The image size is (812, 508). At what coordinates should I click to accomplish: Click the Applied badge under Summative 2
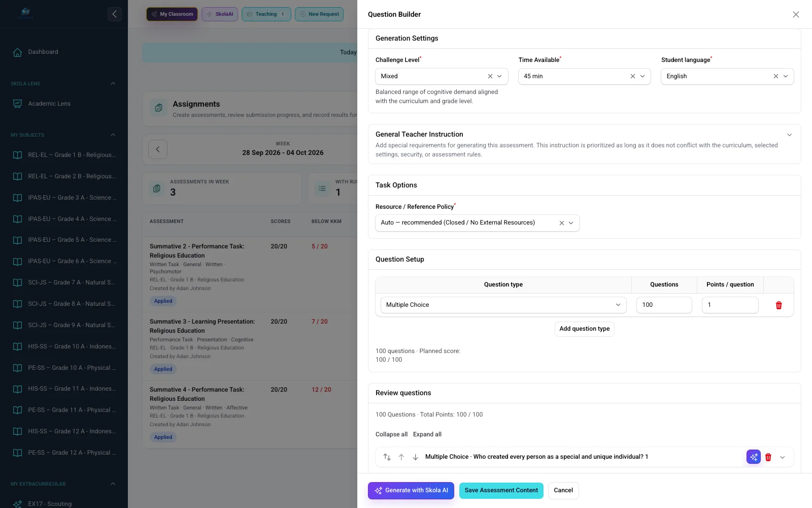[x=163, y=301]
